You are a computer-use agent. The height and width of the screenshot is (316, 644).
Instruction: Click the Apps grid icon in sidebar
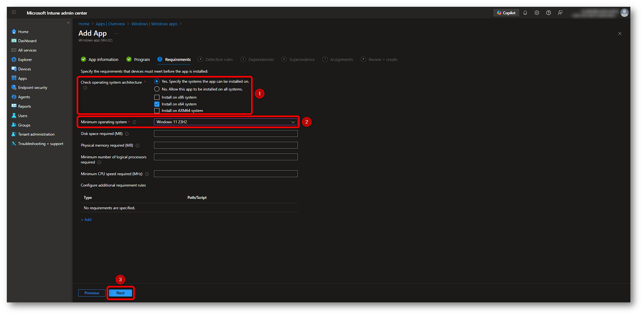coord(14,78)
